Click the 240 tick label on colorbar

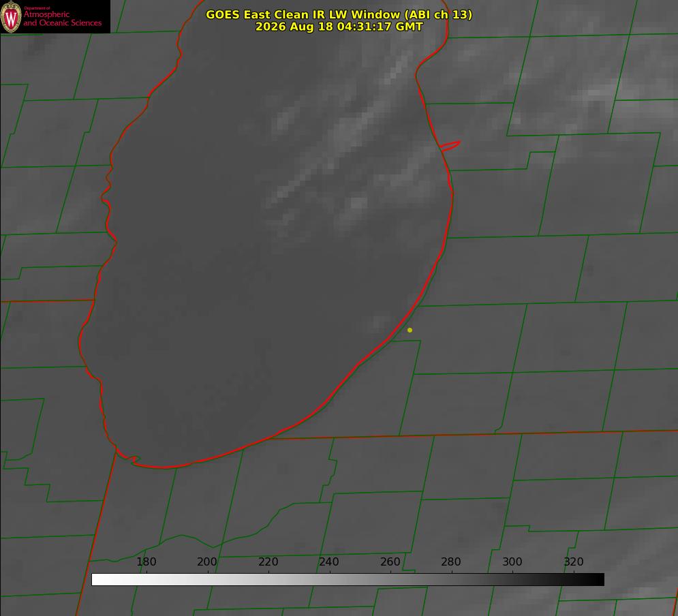tap(329, 561)
